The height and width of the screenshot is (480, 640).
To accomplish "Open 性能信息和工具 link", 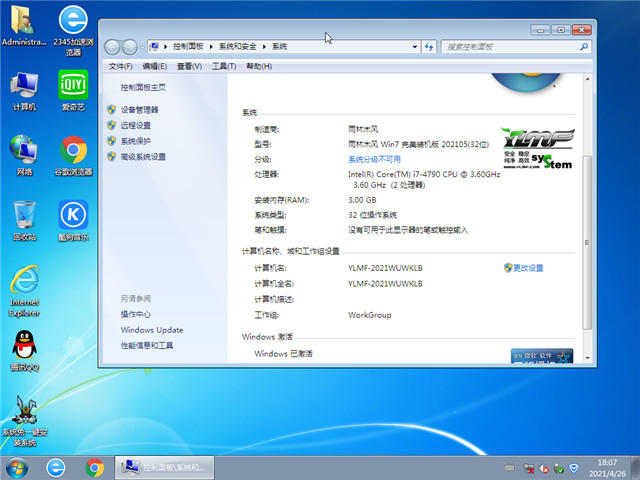I will 147,346.
